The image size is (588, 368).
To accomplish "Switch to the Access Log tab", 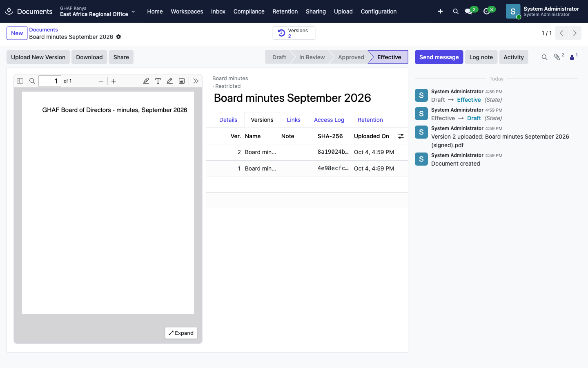I will point(329,120).
